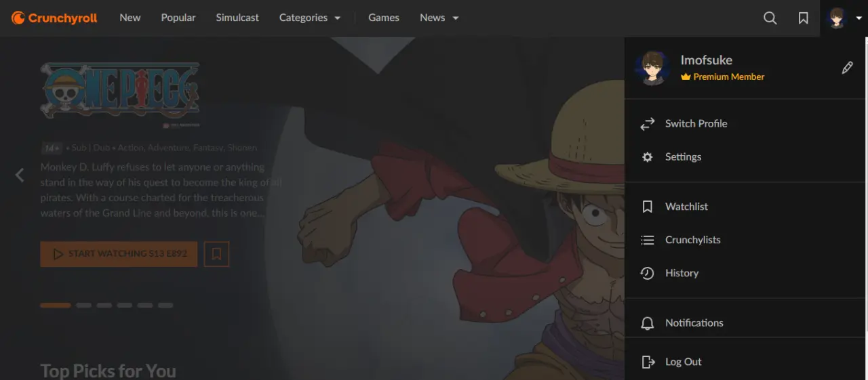Click Premium Member label
The width and height of the screenshot is (868, 380).
tap(729, 77)
